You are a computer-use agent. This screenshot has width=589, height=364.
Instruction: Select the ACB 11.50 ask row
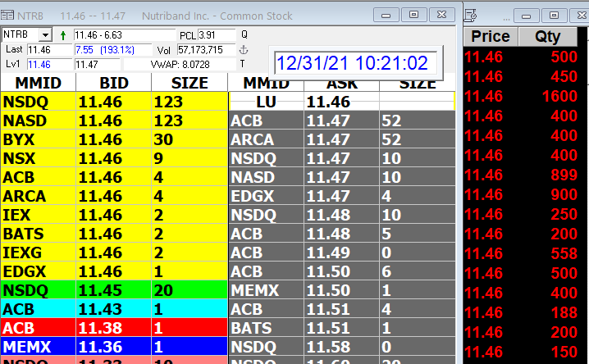coord(342,271)
